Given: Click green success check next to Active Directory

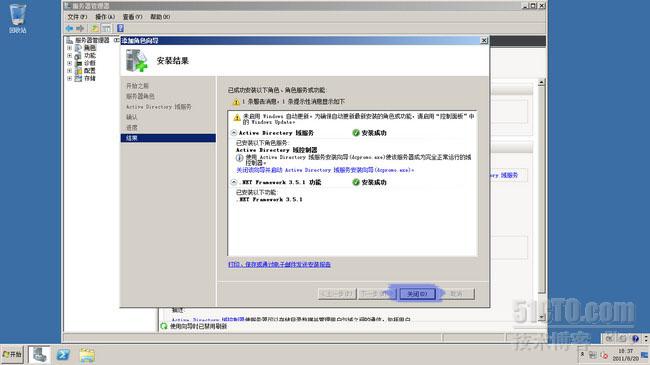Looking at the screenshot, I should point(356,133).
